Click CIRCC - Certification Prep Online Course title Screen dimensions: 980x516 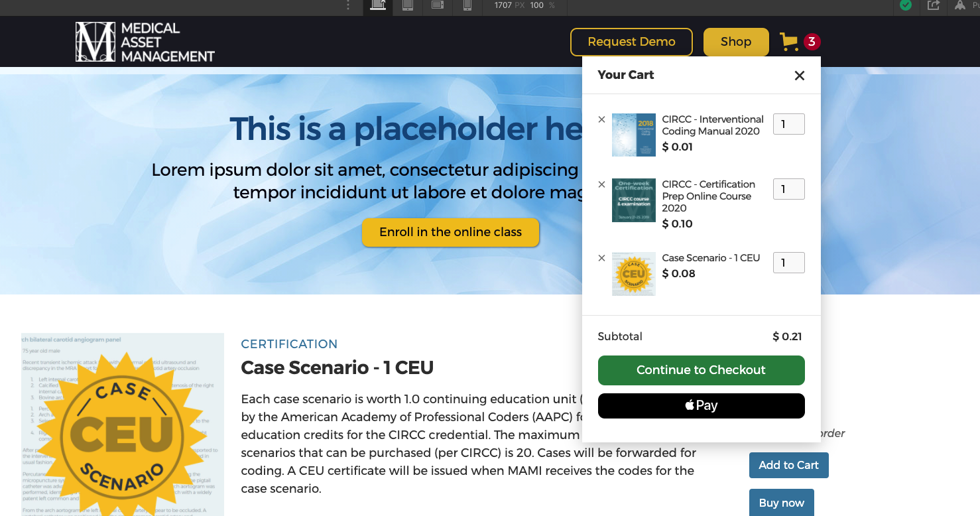click(708, 196)
